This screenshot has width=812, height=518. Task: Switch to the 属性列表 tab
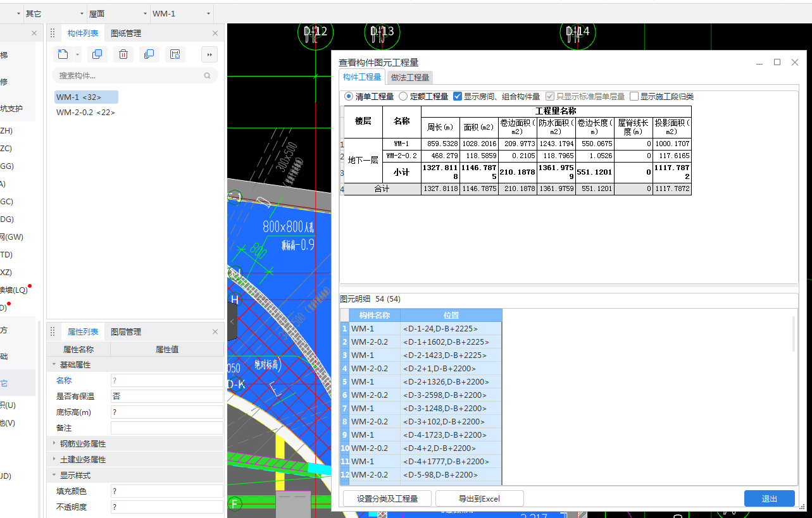point(83,331)
